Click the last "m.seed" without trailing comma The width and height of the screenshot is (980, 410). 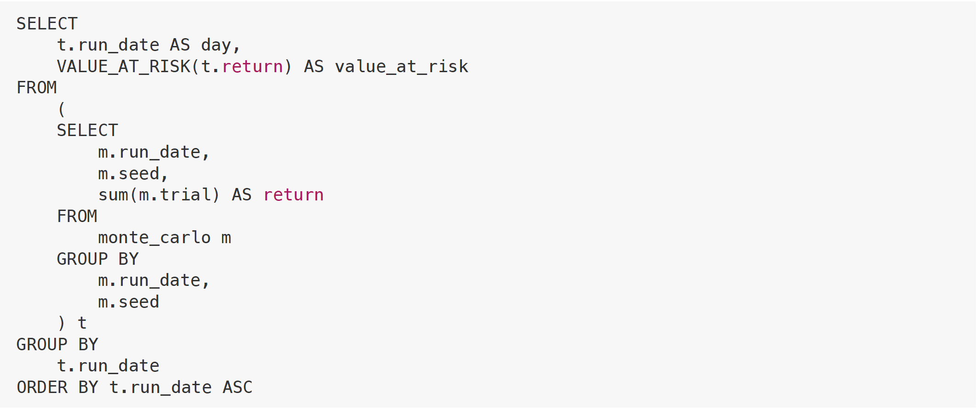tap(129, 302)
